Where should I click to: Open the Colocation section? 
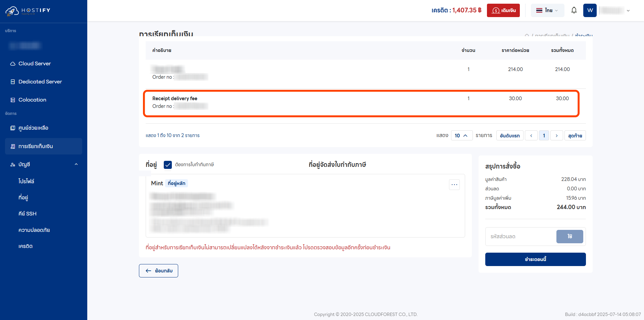coord(32,100)
